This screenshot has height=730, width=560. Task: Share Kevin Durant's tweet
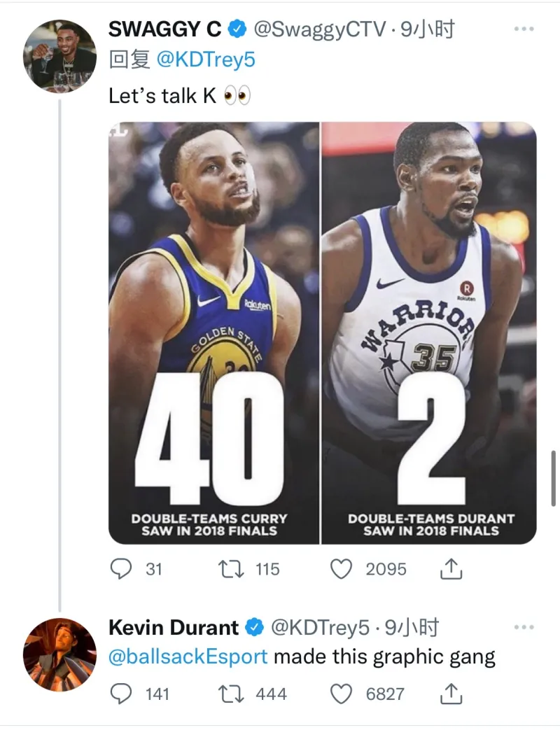pos(451,693)
